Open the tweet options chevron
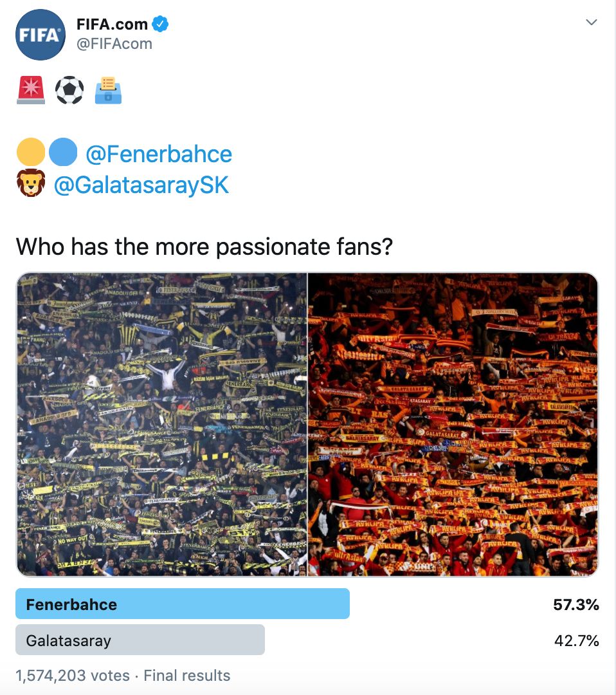The height and width of the screenshot is (695, 616). pyautogui.click(x=590, y=21)
